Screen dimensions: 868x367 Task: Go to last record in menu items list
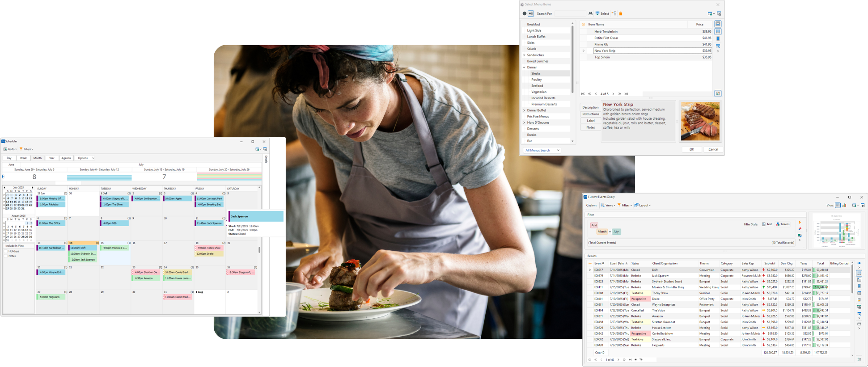click(626, 94)
